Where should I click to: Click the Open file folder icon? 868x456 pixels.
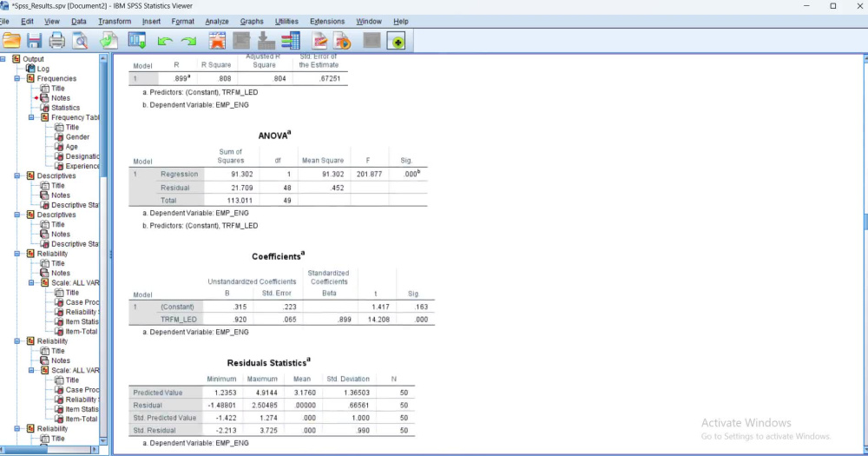(11, 41)
